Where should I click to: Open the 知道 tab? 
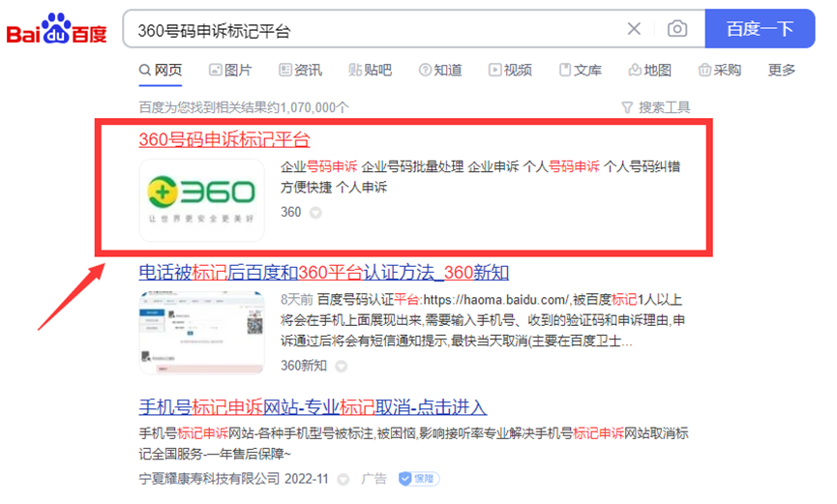pos(440,70)
